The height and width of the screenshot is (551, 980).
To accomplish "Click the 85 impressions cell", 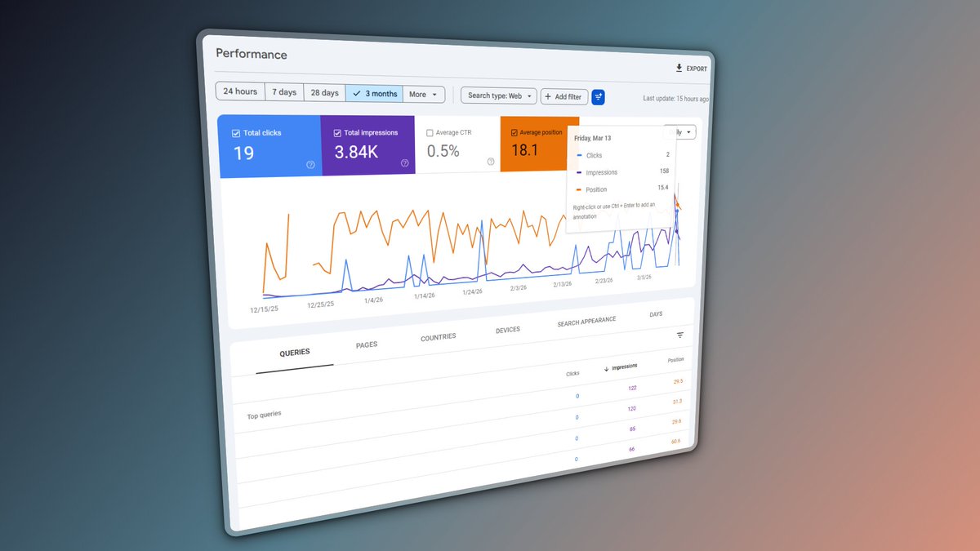I will pyautogui.click(x=632, y=429).
